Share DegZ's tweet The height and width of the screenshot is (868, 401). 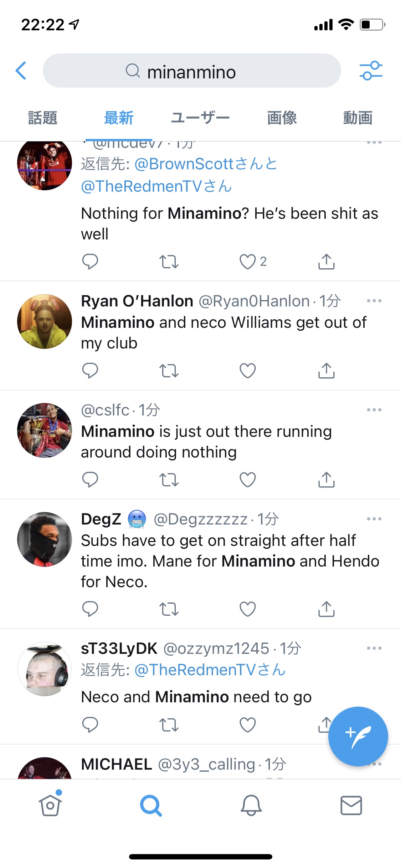point(326,609)
